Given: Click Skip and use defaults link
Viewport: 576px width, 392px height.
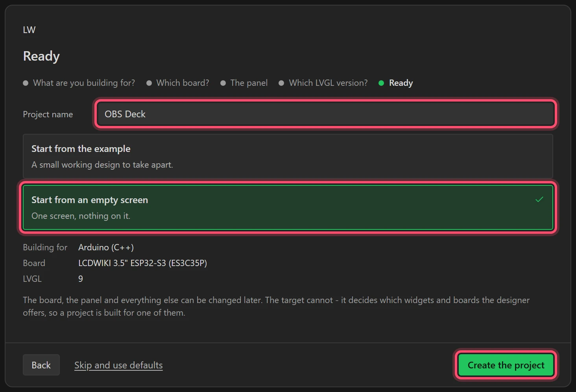Looking at the screenshot, I should click(118, 365).
